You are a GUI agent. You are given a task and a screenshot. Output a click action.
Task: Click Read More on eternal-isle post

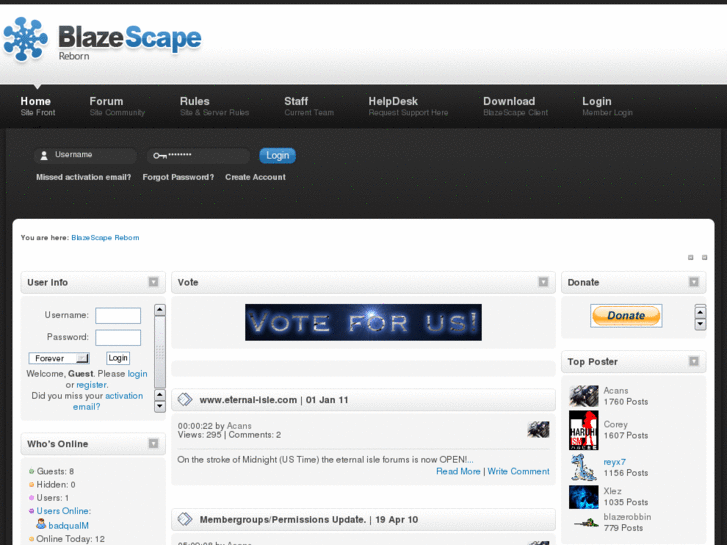tap(458, 471)
